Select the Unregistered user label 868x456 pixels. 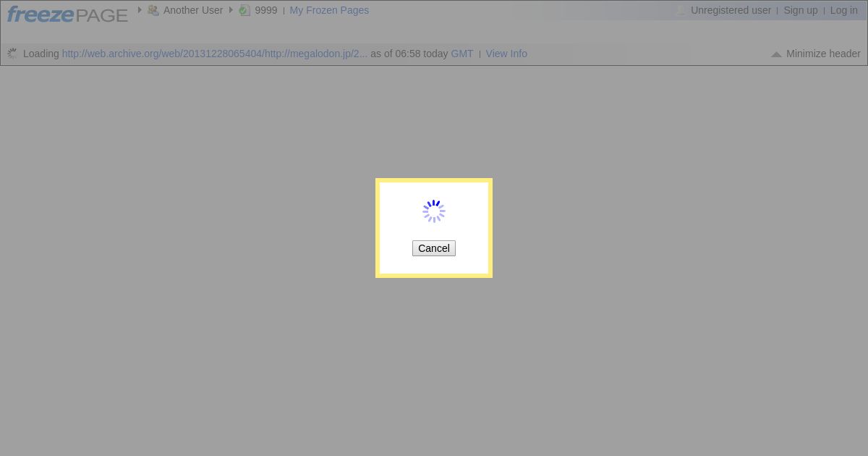(x=731, y=10)
